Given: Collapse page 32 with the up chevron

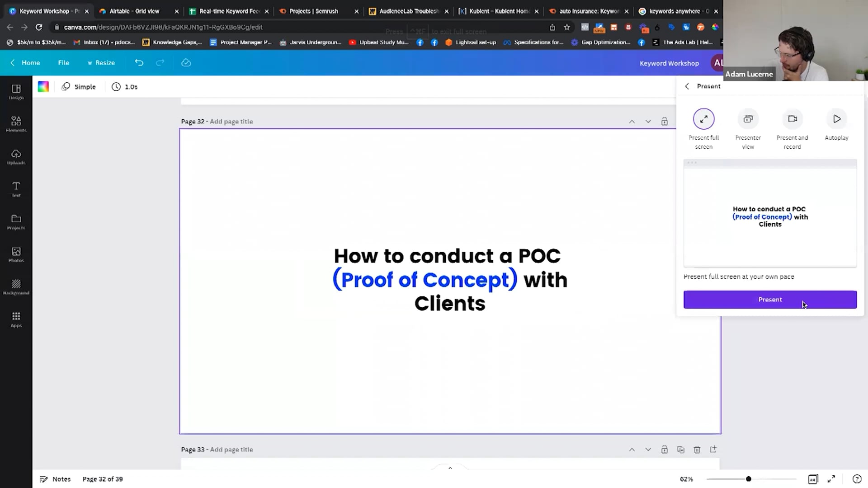Looking at the screenshot, I should tap(632, 121).
